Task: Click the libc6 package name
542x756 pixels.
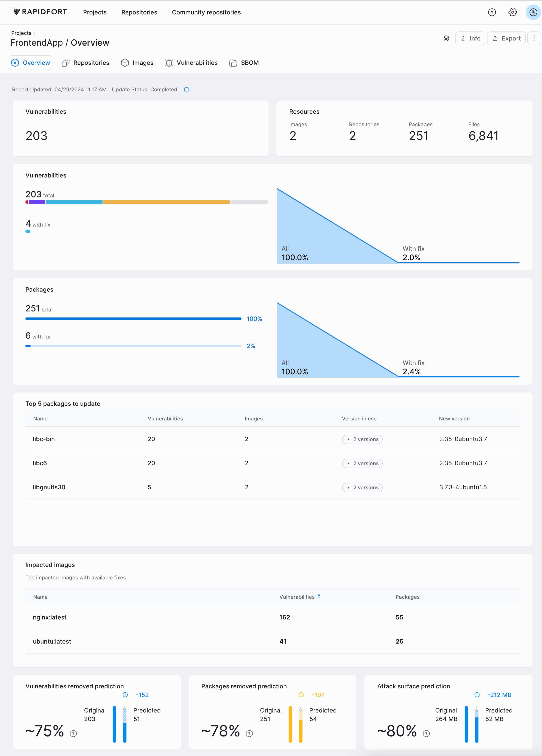Action: pyautogui.click(x=40, y=463)
